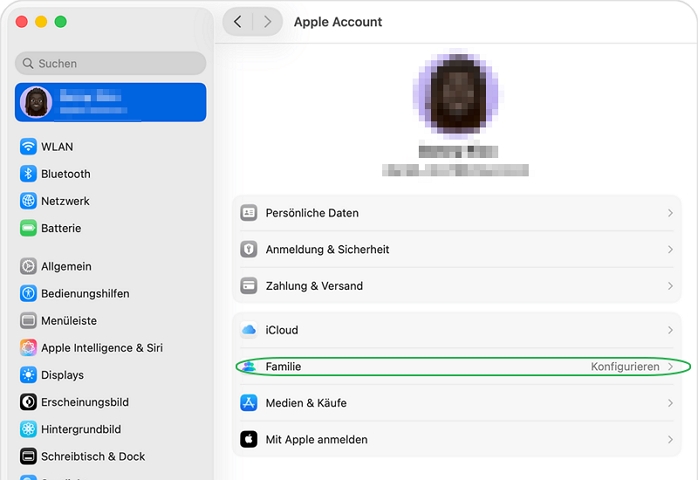Open Allgemein in the sidebar
698x480 pixels.
pyautogui.click(x=66, y=267)
